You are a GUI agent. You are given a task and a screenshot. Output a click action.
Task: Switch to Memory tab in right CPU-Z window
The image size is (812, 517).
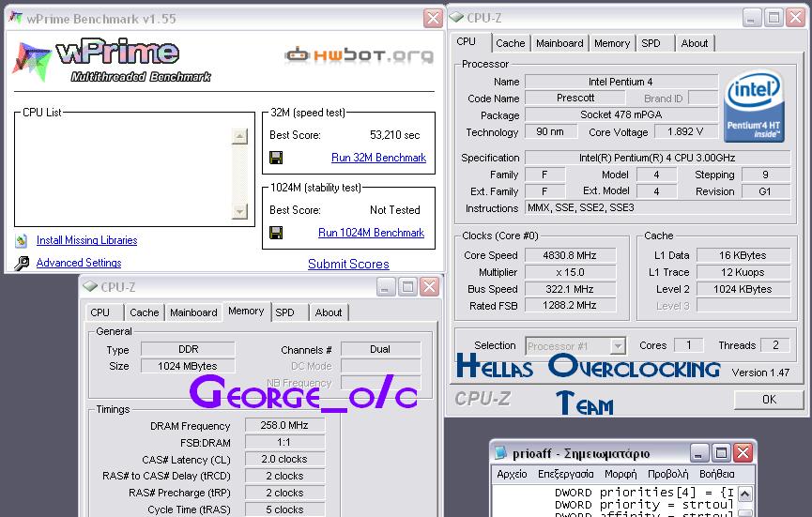tap(612, 43)
